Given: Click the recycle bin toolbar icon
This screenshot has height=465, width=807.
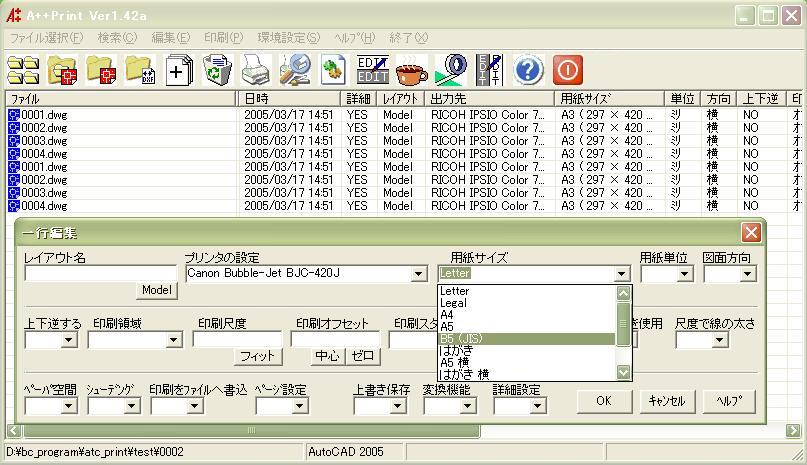Looking at the screenshot, I should (217, 70).
